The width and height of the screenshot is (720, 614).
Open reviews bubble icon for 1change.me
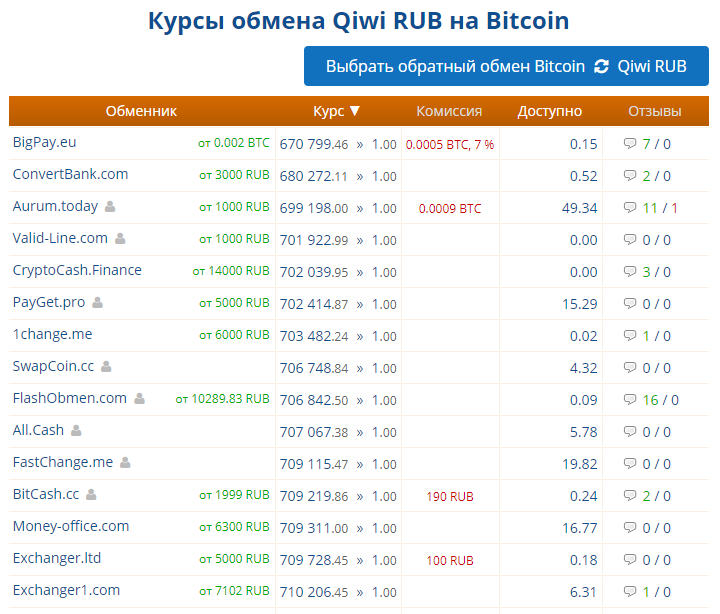click(x=630, y=335)
